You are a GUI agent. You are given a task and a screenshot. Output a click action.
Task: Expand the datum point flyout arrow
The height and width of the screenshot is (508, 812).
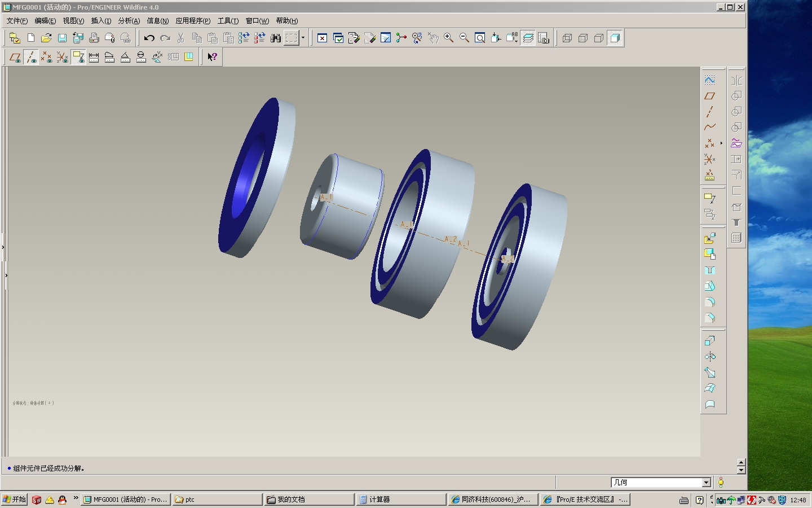pyautogui.click(x=721, y=143)
